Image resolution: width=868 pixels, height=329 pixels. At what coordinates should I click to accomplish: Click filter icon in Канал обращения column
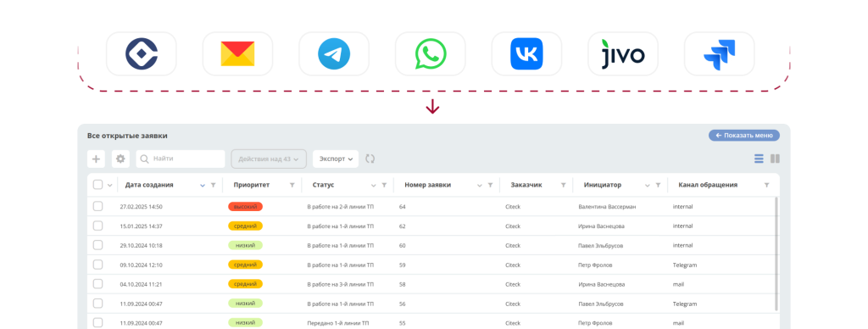[766, 185]
